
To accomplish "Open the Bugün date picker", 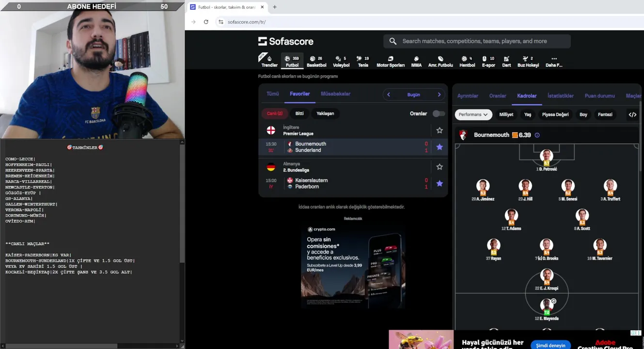I will tap(413, 95).
